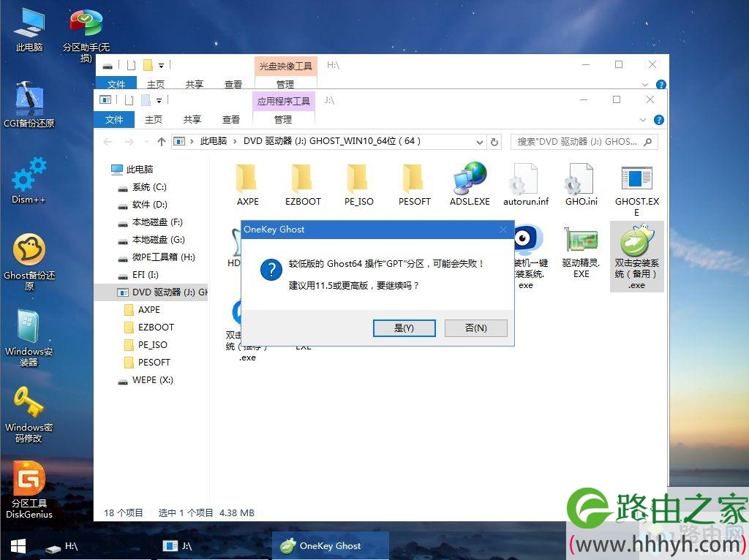Open Ghost备份还原 desktop icon

[x=29, y=262]
